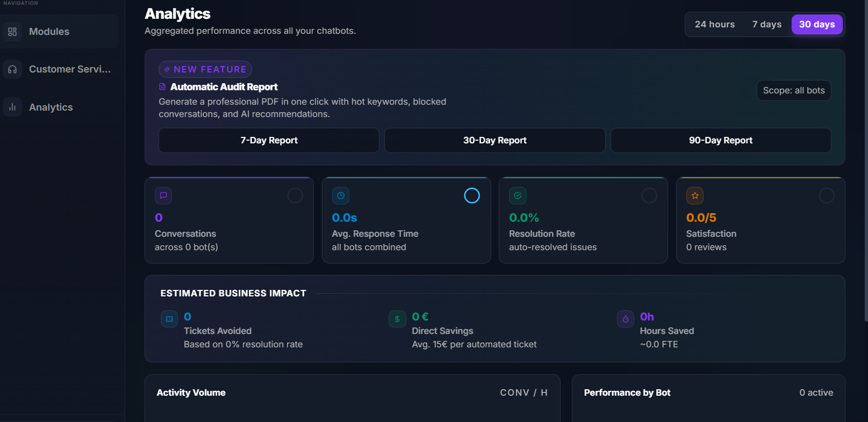This screenshot has width=868, height=422.
Task: Click the chat bubble icon on Conversations card
Action: pyautogui.click(x=163, y=195)
